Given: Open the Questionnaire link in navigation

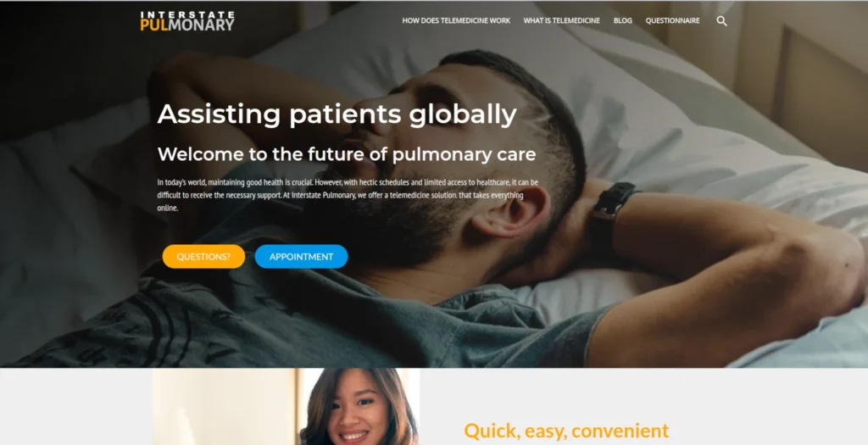Looking at the screenshot, I should point(672,20).
